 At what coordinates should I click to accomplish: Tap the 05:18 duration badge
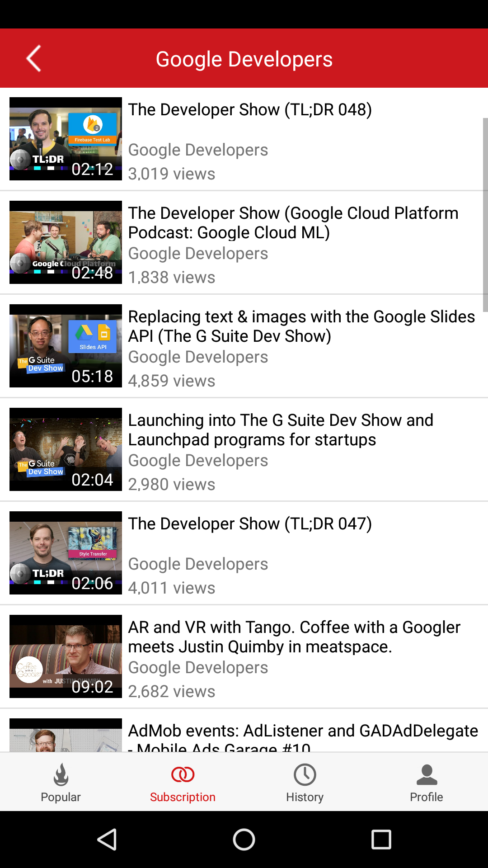[92, 376]
